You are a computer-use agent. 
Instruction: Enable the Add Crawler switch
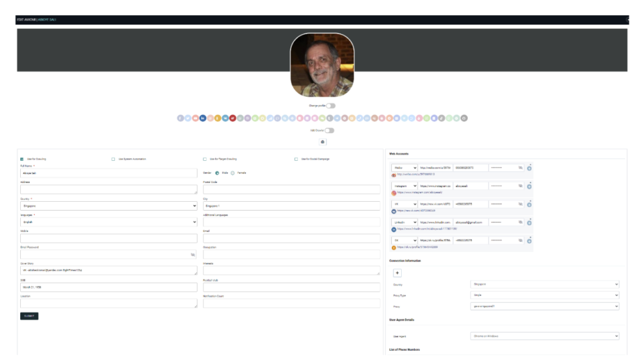click(x=329, y=131)
